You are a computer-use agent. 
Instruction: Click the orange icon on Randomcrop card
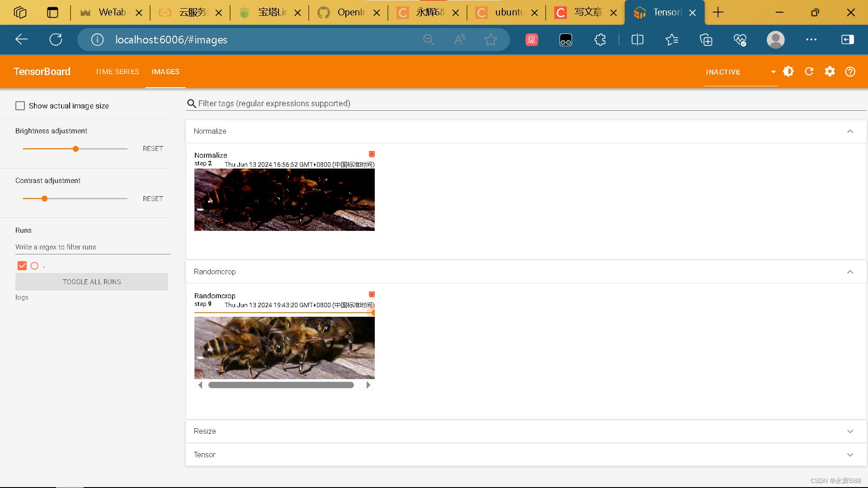coord(372,295)
